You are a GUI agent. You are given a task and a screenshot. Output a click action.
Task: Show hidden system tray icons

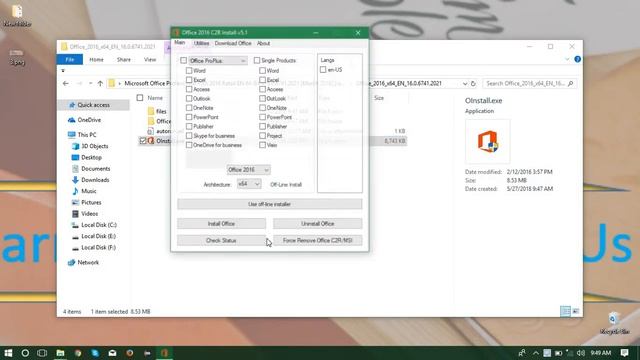click(x=536, y=353)
